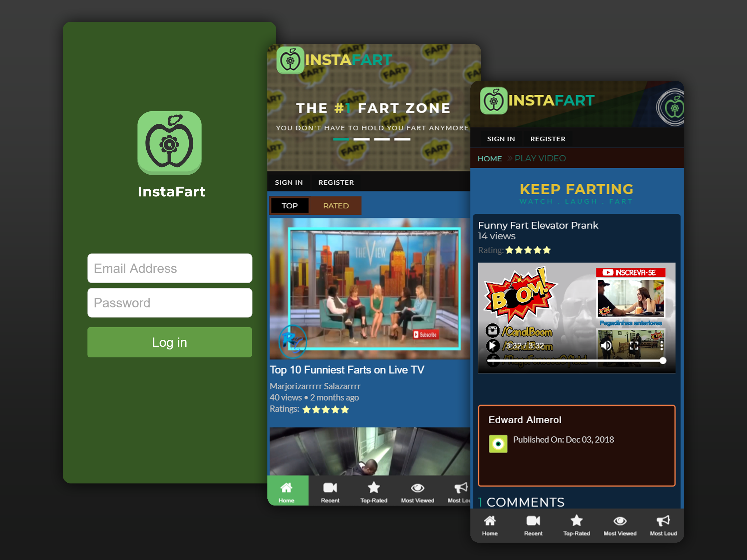The width and height of the screenshot is (747, 560).
Task: Open the 'Top 10 Funniest Farts on Live TV' title
Action: point(347,370)
